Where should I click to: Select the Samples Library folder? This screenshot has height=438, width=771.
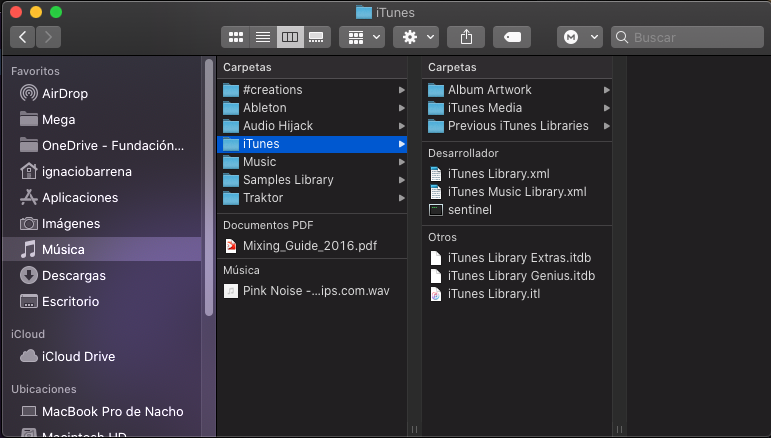pos(312,180)
